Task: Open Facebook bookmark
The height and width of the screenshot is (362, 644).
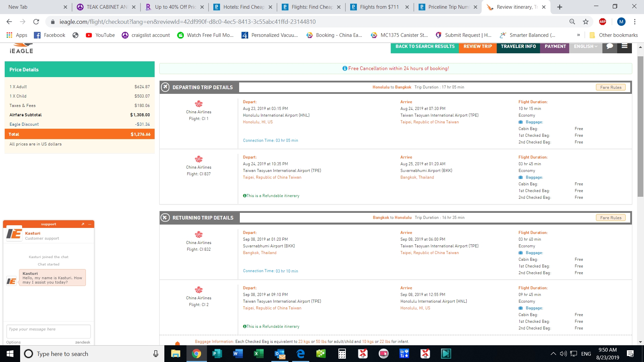Action: (50, 35)
